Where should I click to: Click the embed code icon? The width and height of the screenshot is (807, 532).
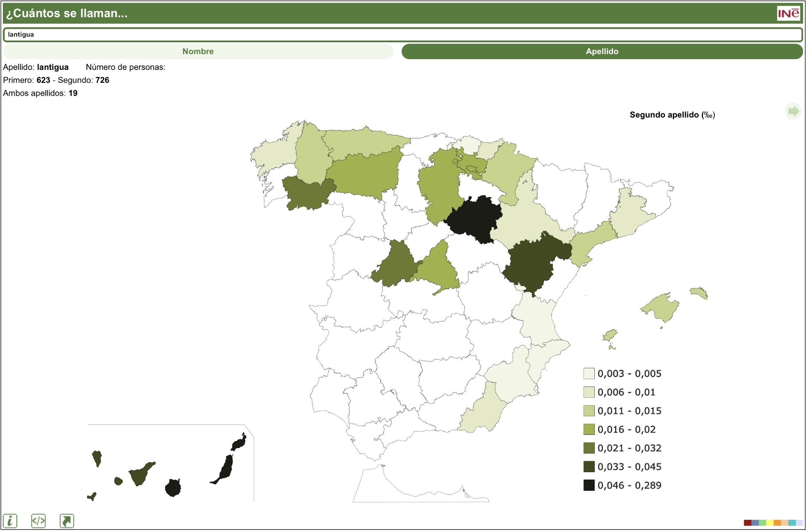[38, 522]
